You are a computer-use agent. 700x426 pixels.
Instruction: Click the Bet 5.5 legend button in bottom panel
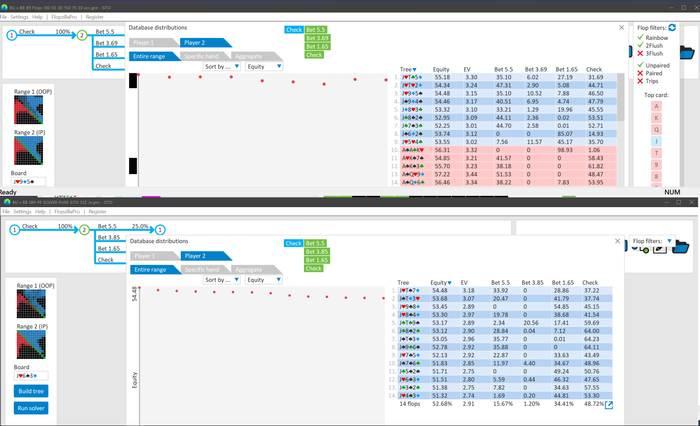tap(316, 243)
